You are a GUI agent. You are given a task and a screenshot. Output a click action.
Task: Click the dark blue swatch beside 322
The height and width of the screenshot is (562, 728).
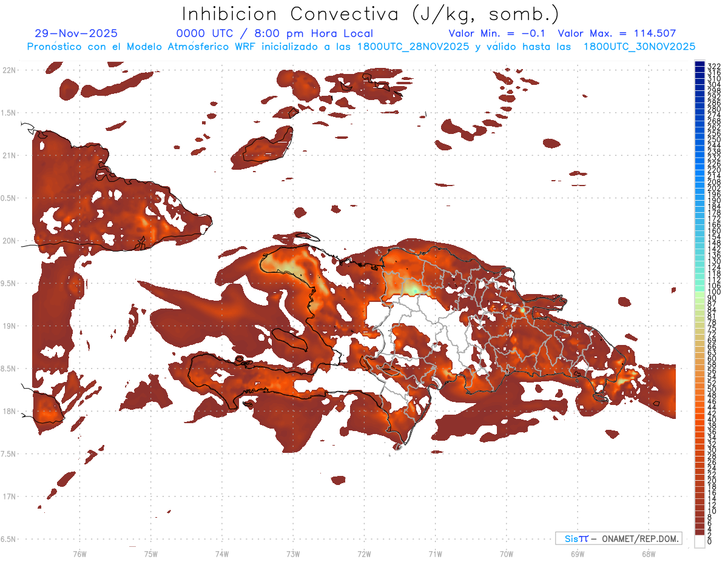tap(699, 64)
